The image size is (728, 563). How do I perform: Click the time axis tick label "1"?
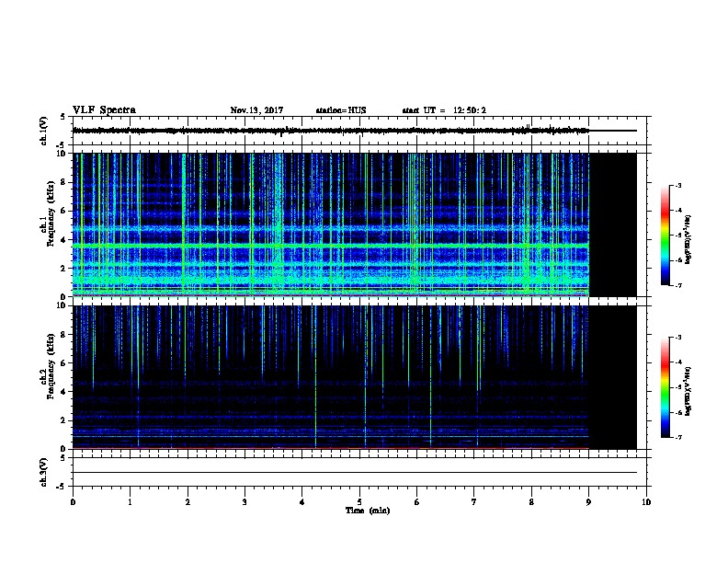pos(130,501)
